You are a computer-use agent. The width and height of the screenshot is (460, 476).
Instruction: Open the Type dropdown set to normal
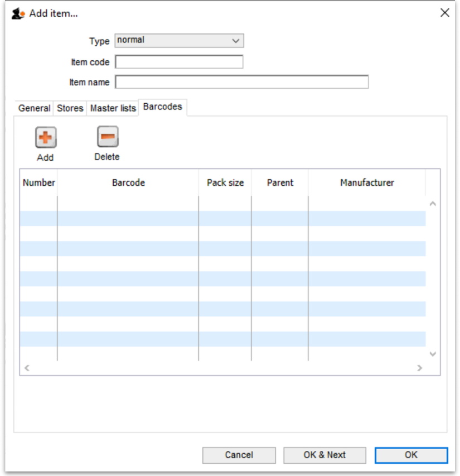(x=179, y=41)
